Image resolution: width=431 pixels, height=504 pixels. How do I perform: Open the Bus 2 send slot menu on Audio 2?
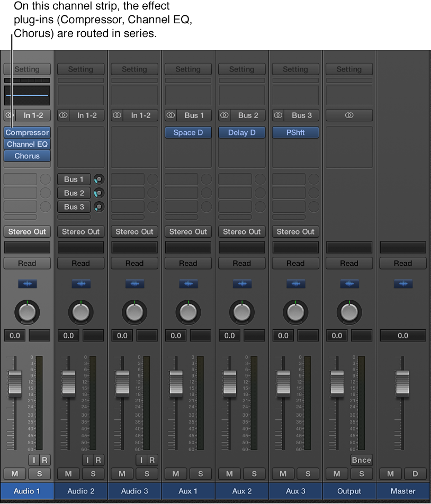tap(74, 193)
